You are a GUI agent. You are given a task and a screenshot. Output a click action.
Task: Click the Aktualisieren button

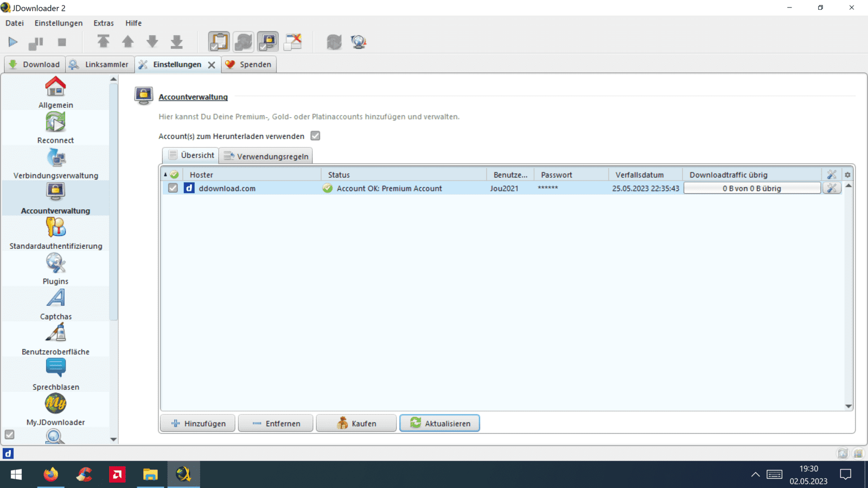click(x=439, y=423)
